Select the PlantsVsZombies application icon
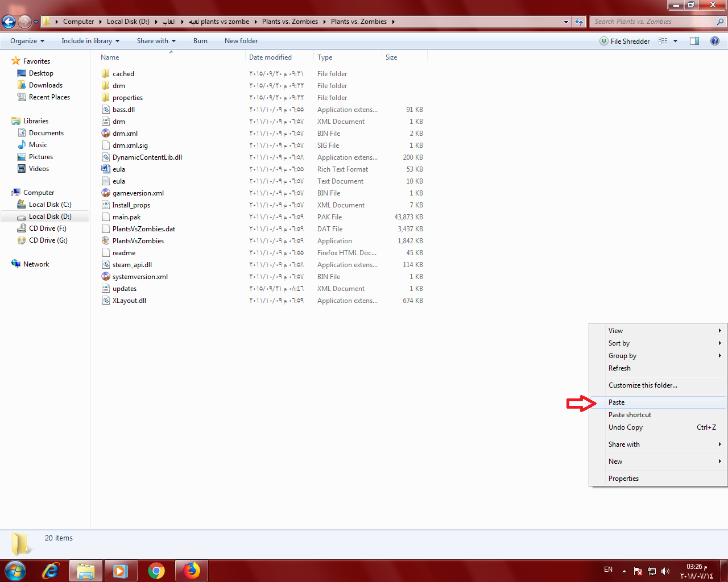Image resolution: width=728 pixels, height=582 pixels. tap(106, 240)
